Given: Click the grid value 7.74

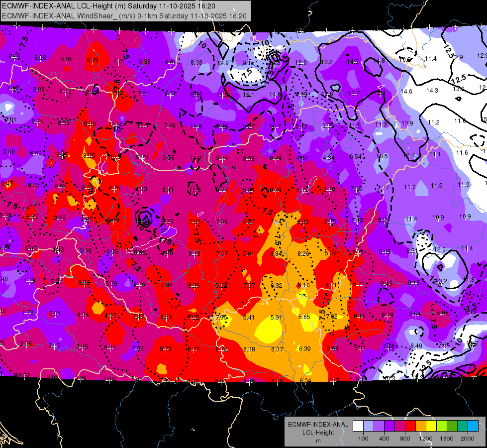Looking at the screenshot, I should pos(118,61).
